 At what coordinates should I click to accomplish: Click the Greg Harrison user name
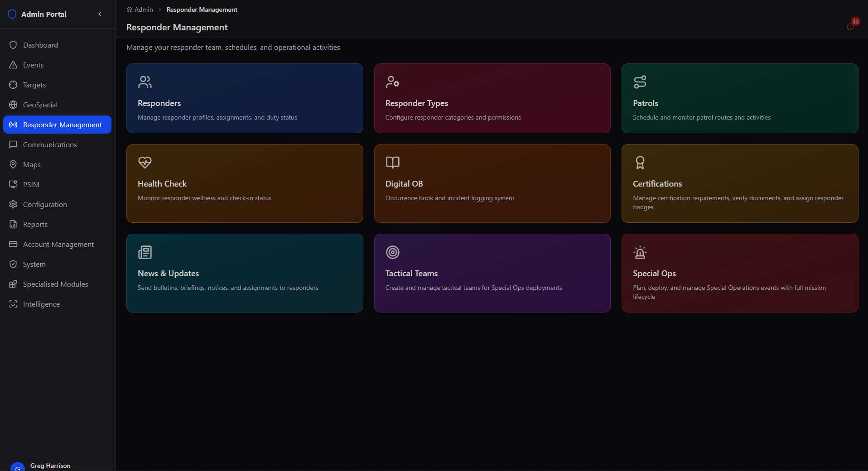tap(50, 466)
